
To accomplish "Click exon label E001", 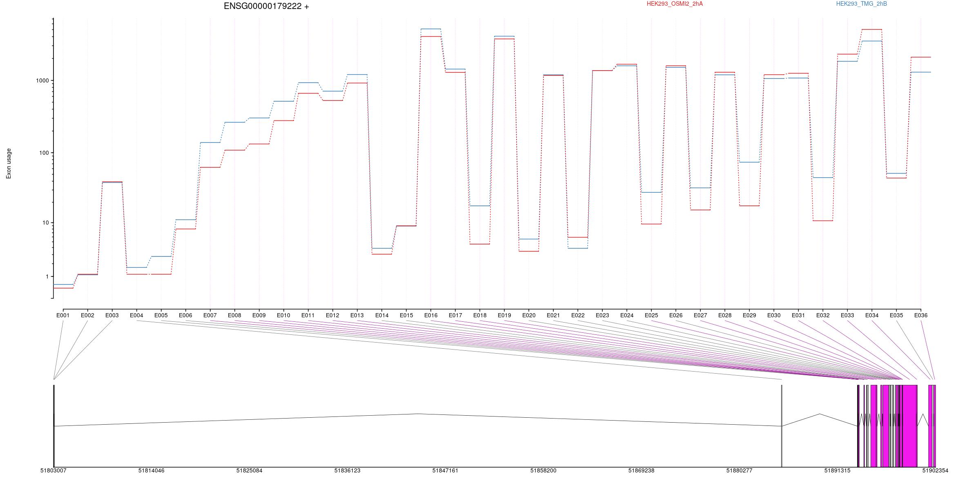I will tap(63, 315).
